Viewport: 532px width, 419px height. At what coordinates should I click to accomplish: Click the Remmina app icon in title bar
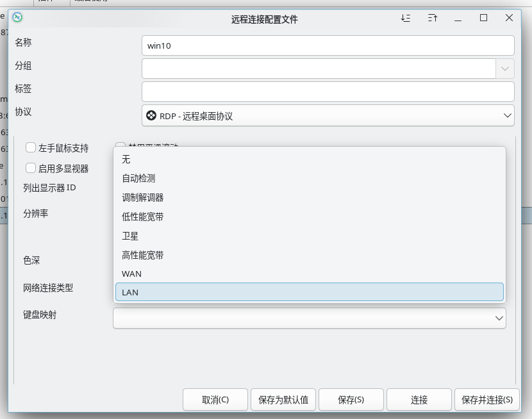[18, 17]
